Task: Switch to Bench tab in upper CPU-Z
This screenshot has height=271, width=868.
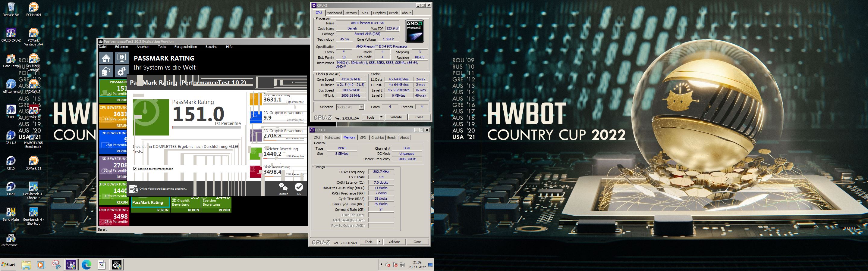Action: [393, 13]
